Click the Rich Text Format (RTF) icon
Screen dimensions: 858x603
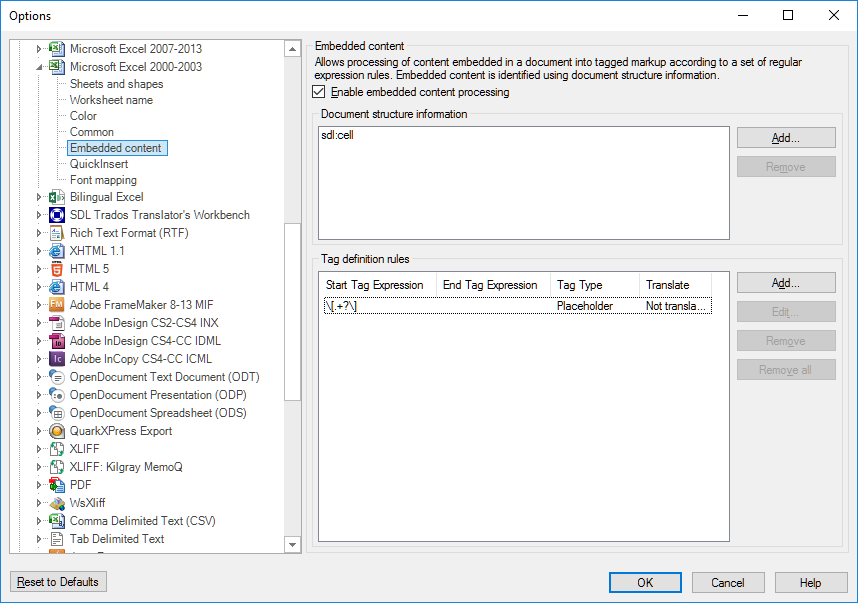[57, 233]
